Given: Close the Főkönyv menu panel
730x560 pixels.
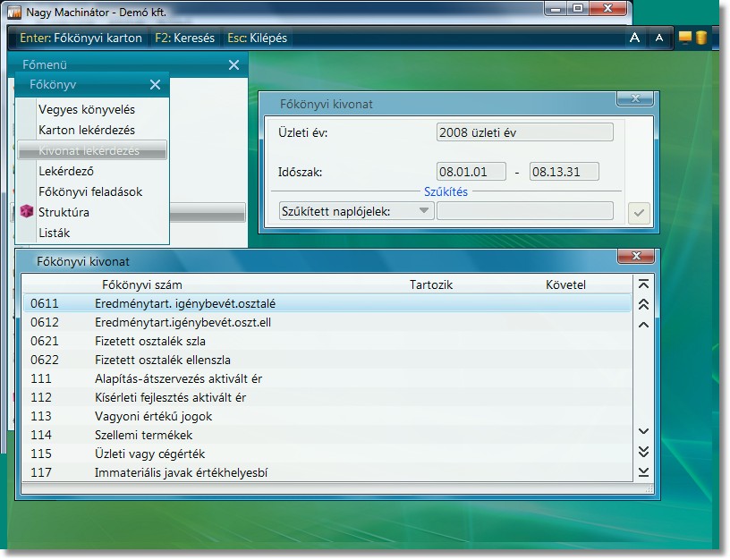Looking at the screenshot, I should pyautogui.click(x=155, y=85).
